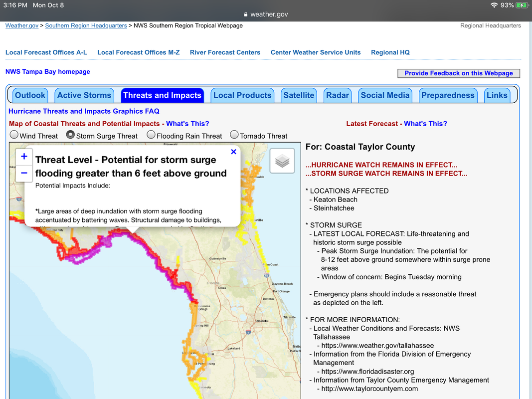The height and width of the screenshot is (399, 532).
Task: Tap the Wi-Fi status icon
Action: [x=494, y=5]
